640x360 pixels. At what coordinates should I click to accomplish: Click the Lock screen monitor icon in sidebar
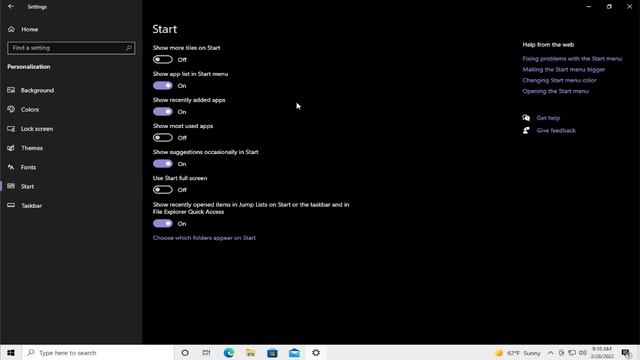pos(11,129)
